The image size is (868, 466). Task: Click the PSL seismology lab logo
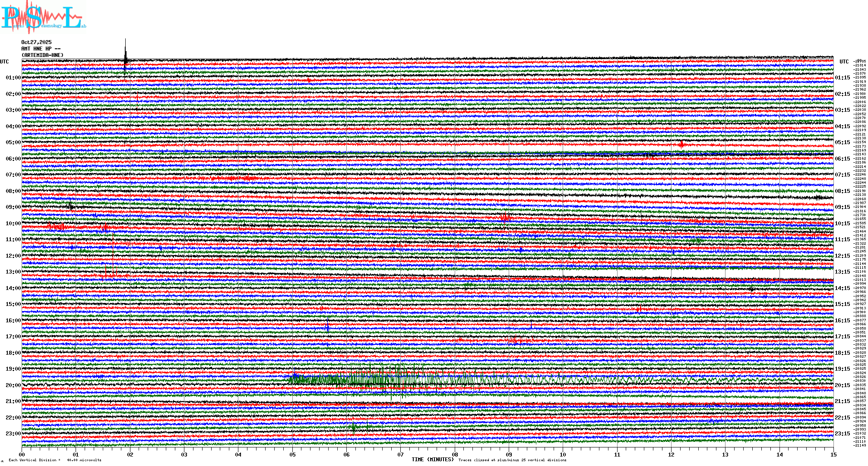43,17
